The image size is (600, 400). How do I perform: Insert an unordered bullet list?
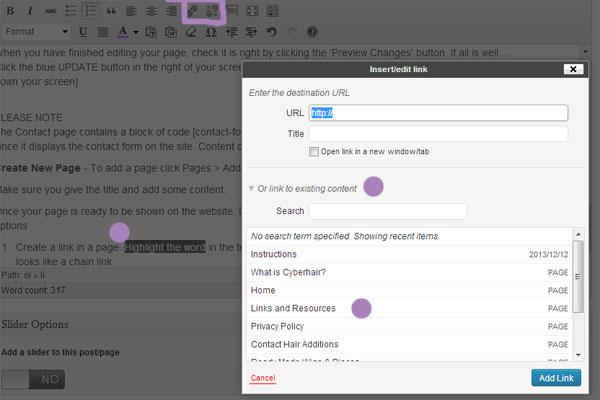[x=70, y=11]
